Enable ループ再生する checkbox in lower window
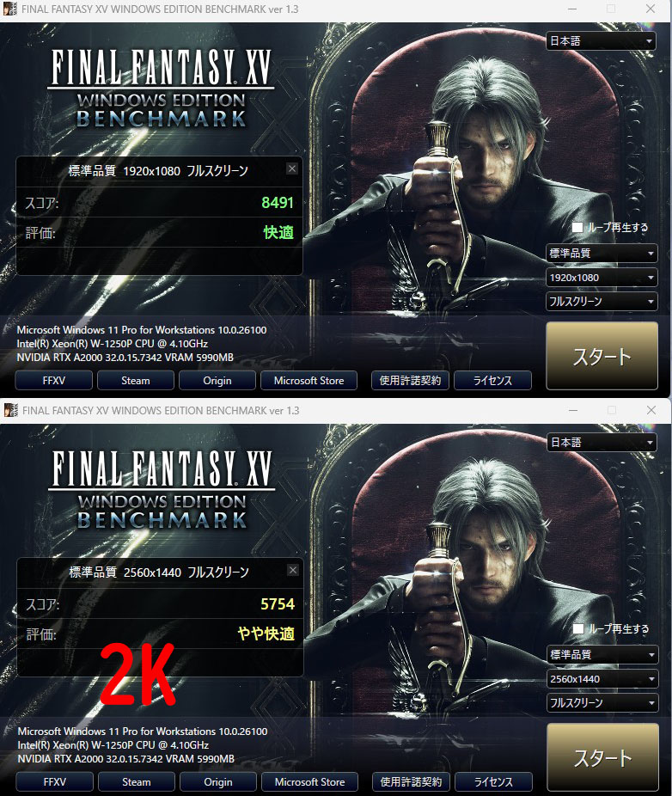 [x=578, y=629]
